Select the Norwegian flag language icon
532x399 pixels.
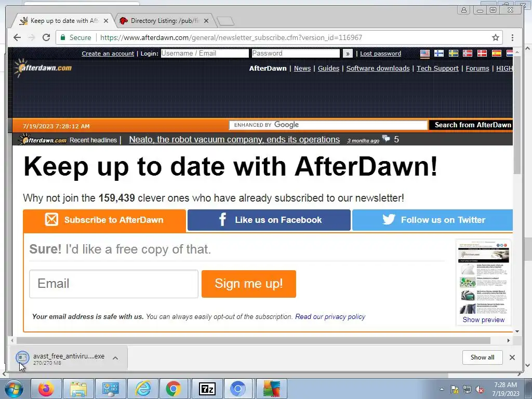tap(468, 54)
